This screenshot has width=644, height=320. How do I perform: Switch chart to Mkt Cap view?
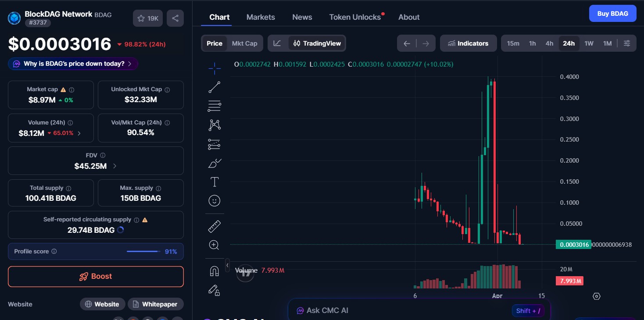[244, 43]
